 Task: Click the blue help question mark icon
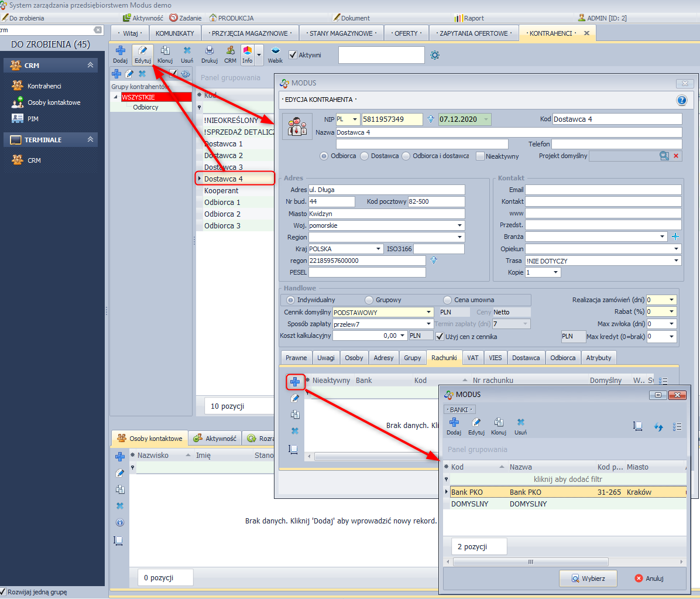681,100
